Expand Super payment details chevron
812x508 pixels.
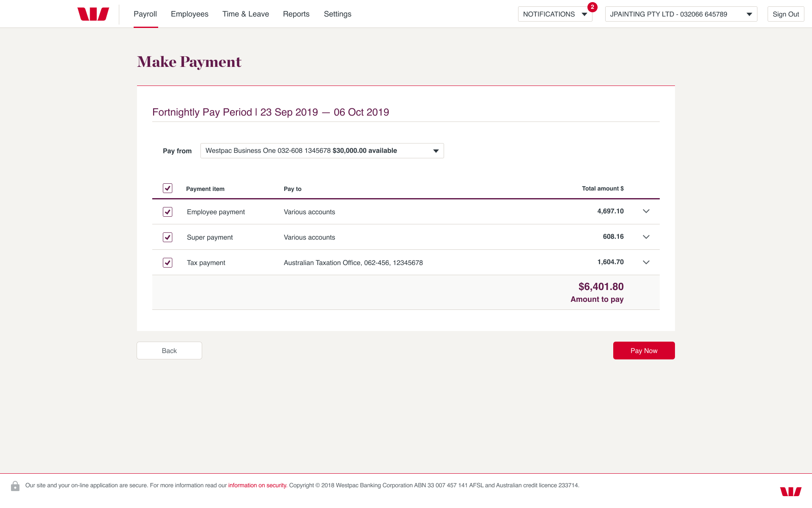(x=646, y=237)
